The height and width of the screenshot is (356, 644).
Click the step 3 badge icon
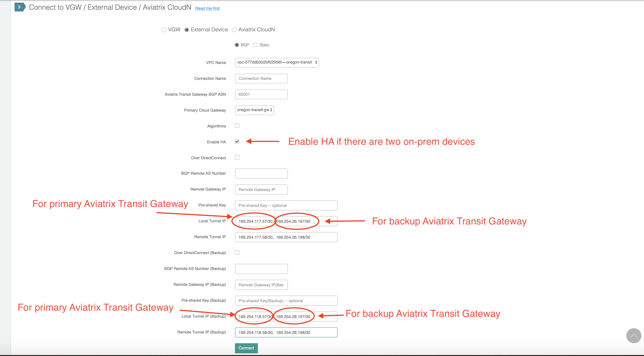pyautogui.click(x=19, y=7)
